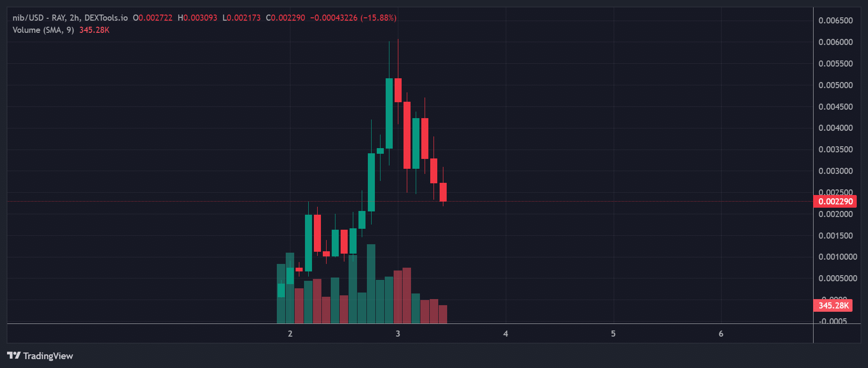
Task: Select the 345.28K volume value in legend
Action: (94, 30)
